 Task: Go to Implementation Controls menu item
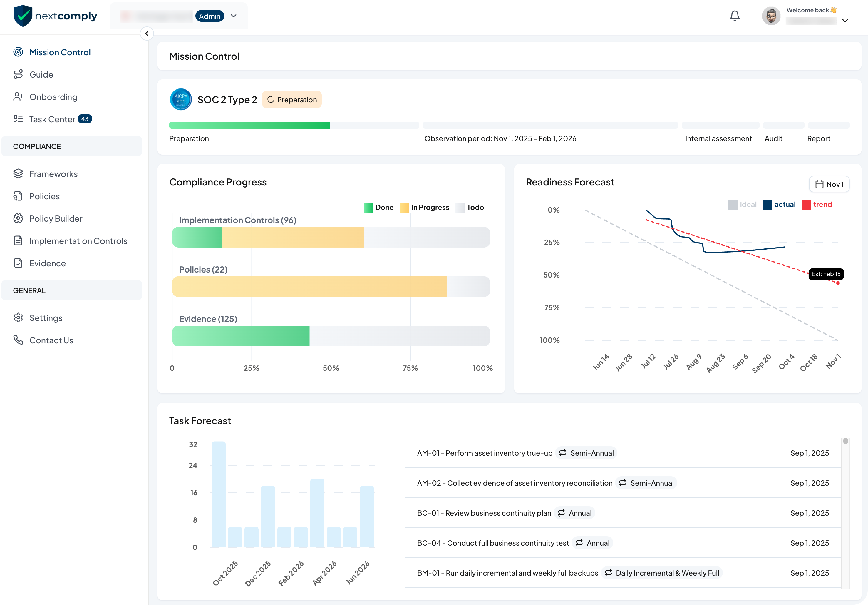(78, 241)
